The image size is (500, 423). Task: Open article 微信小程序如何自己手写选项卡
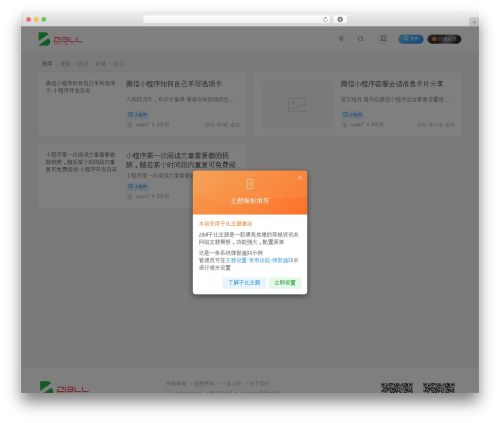[174, 84]
